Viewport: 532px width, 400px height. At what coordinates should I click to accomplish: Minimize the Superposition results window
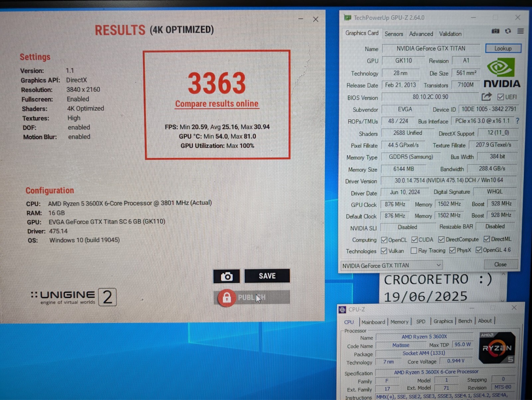pyautogui.click(x=301, y=19)
